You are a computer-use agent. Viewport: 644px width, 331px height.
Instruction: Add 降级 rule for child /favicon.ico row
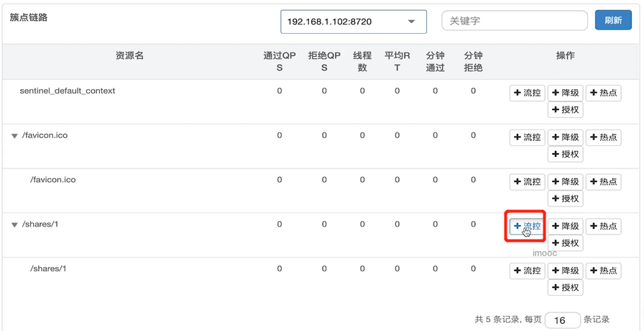(x=566, y=182)
